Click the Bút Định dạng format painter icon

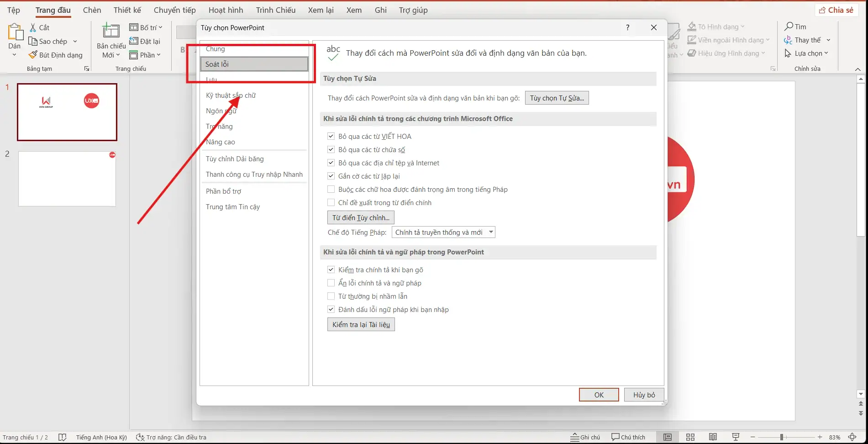(33, 55)
